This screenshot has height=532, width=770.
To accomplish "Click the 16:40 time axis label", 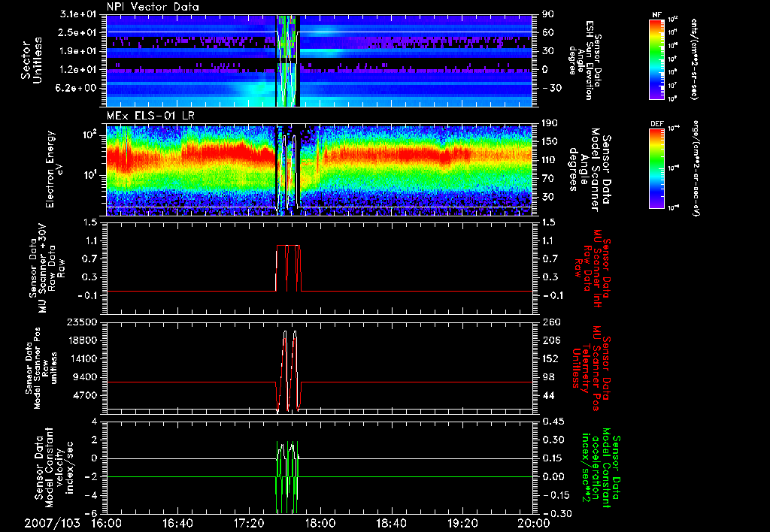I will click(x=177, y=523).
